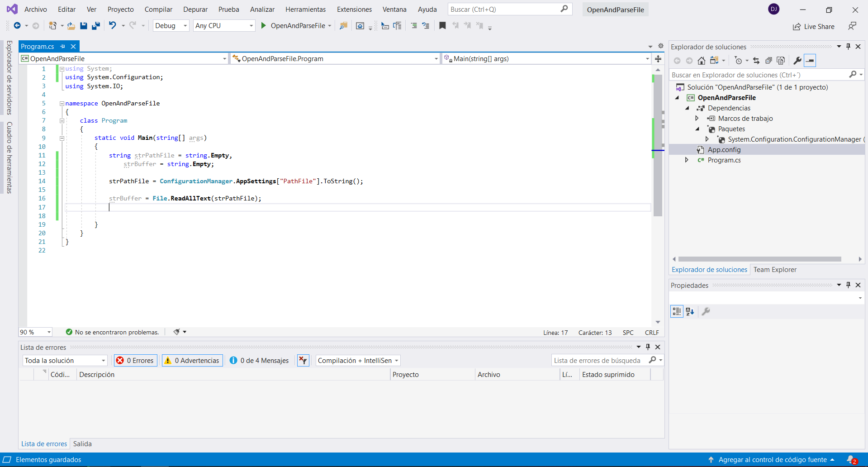The width and height of the screenshot is (868, 467).
Task: Click the Save All toolbar icon
Action: [x=95, y=26]
